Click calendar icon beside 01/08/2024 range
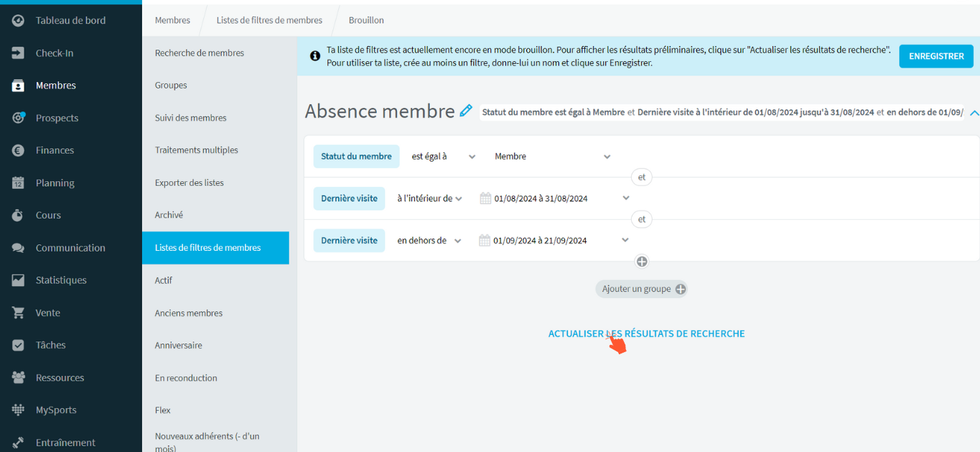Image resolution: width=980 pixels, height=452 pixels. tap(485, 198)
